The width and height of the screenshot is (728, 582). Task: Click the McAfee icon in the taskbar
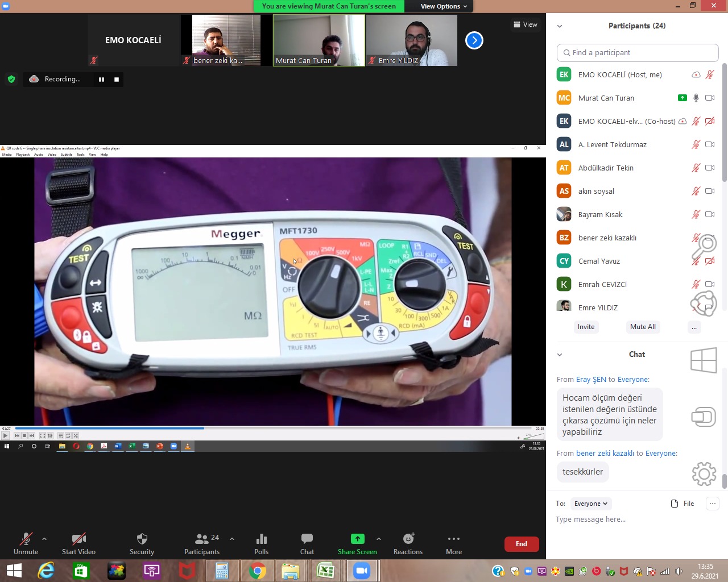[187, 571]
